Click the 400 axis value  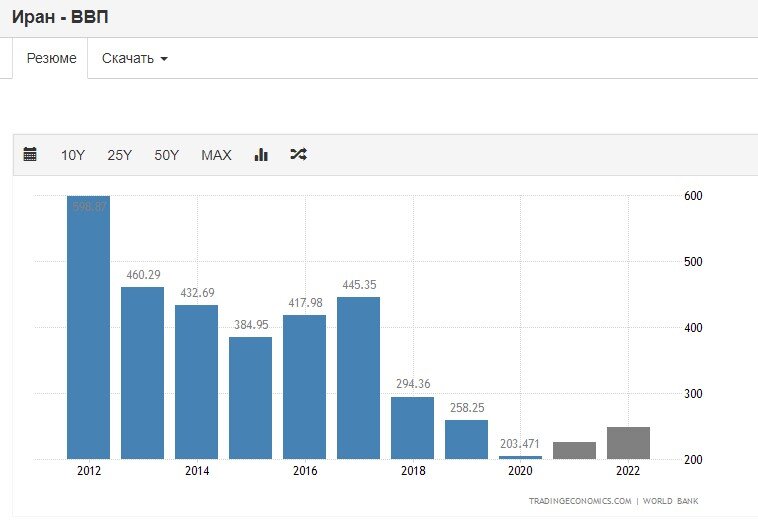click(x=693, y=328)
